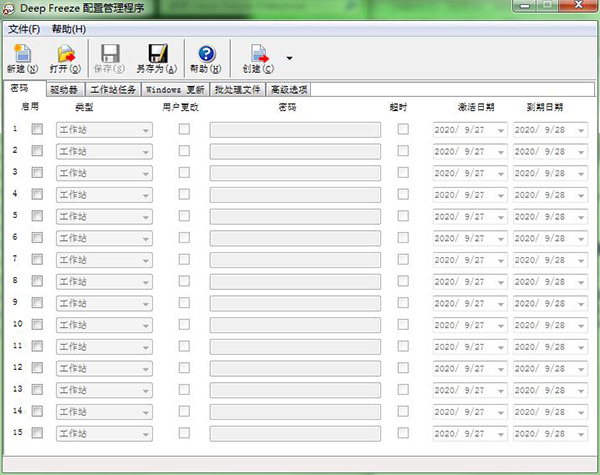This screenshot has height=475, width=600.
Task: Enable password row 10 checkbox
Action: (37, 325)
